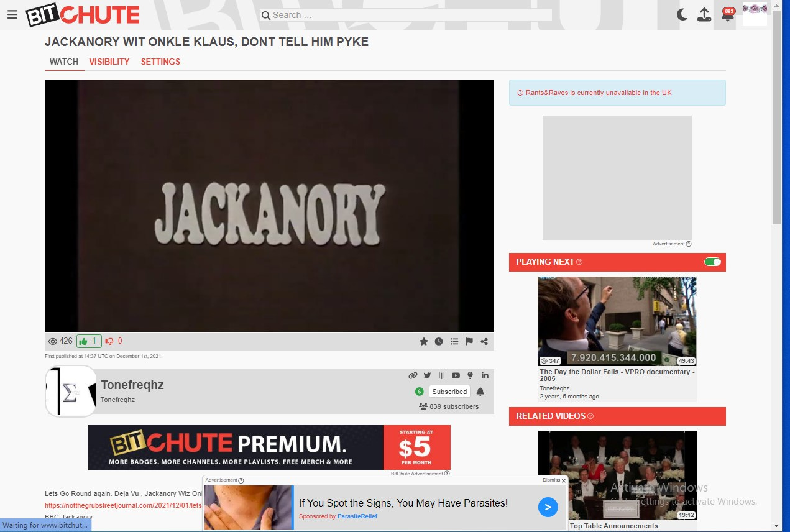Dismiss the bottom advertisement
This screenshot has height=532, width=790.
click(x=554, y=480)
